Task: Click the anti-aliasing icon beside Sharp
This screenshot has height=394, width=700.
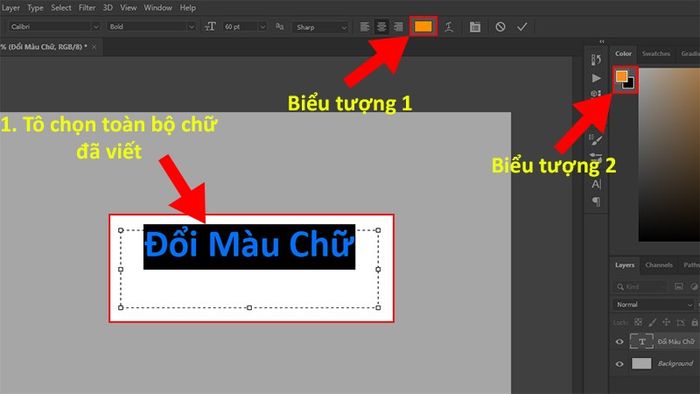Action: point(279,27)
